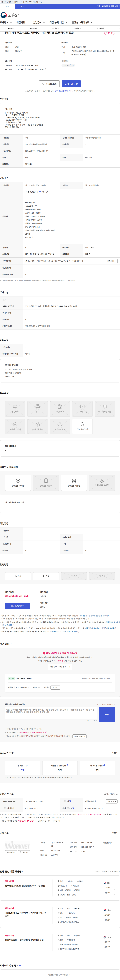The height and width of the screenshot is (980, 120).
Task: Jump to the 모집요강 section tab
Action: click(x=11, y=29)
